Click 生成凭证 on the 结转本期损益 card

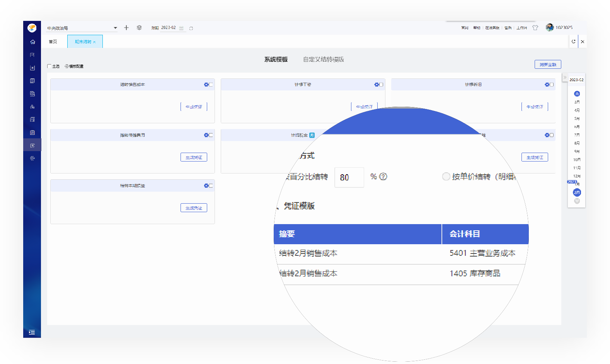pos(194,208)
